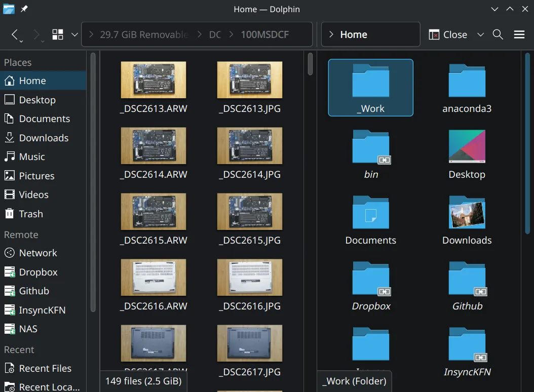This screenshot has height=392, width=534.
Task: Click right pane vertical scrollbar
Action: coord(527,143)
